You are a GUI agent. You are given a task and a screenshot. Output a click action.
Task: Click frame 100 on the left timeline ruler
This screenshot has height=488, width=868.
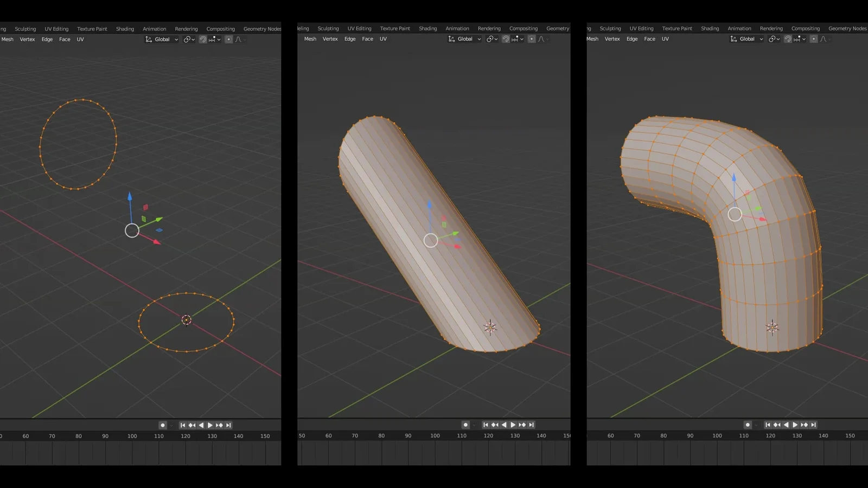132,436
